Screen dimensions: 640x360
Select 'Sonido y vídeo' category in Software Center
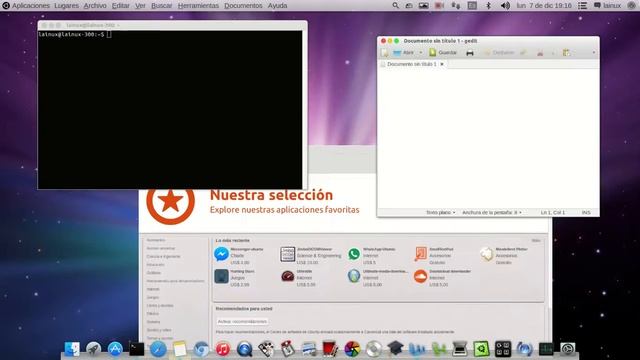[159, 330]
